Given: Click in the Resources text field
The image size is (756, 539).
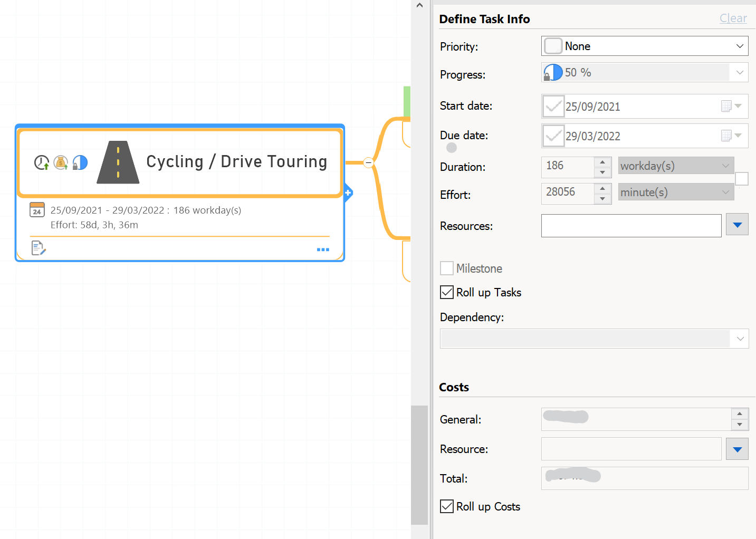Looking at the screenshot, I should tap(631, 226).
